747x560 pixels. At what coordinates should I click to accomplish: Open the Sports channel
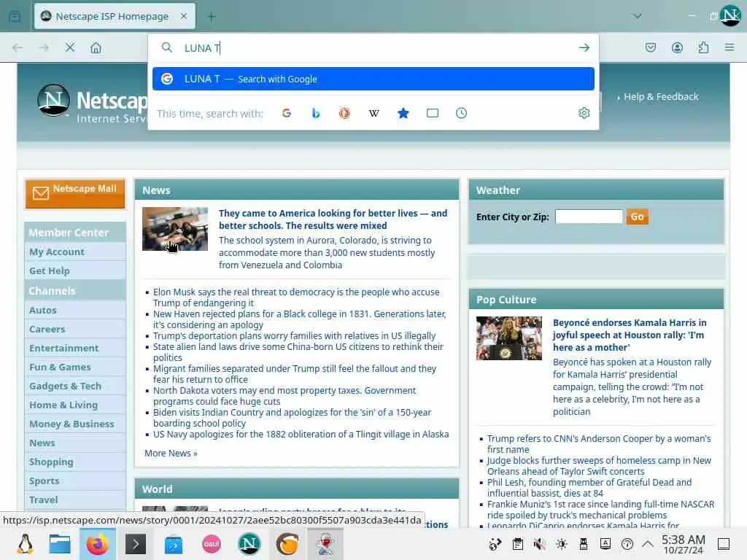44,481
